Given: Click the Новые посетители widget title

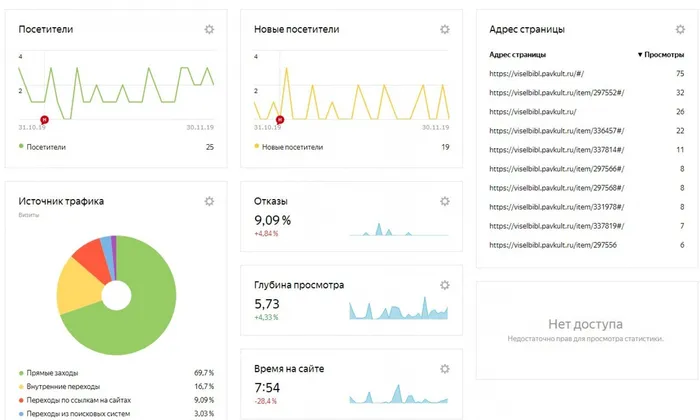Looking at the screenshot, I should (296, 29).
